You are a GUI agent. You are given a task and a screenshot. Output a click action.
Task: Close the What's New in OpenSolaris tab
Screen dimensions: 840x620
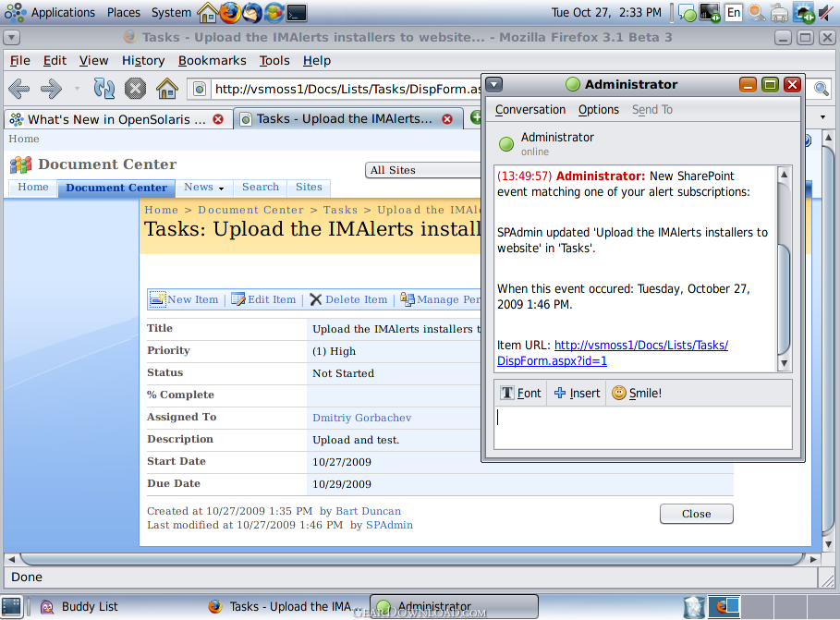tap(218, 119)
